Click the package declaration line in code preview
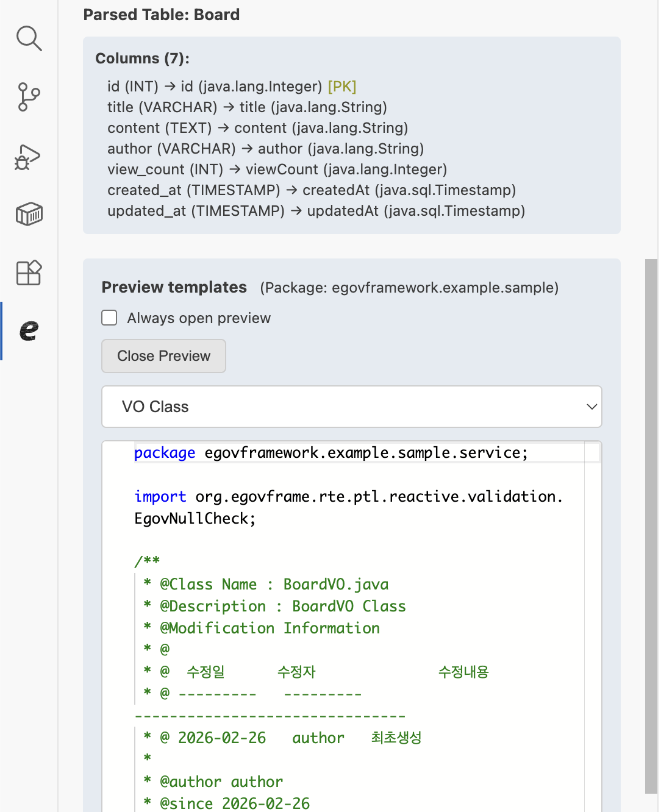Image resolution: width=661 pixels, height=812 pixels. click(330, 453)
